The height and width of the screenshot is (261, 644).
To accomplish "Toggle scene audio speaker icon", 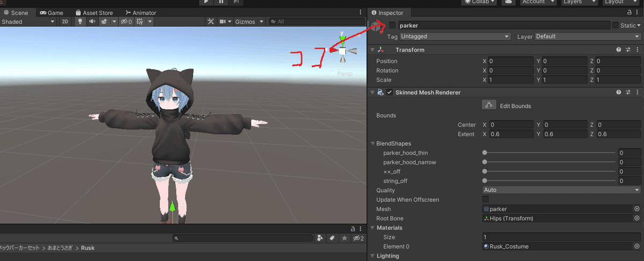I will (92, 21).
